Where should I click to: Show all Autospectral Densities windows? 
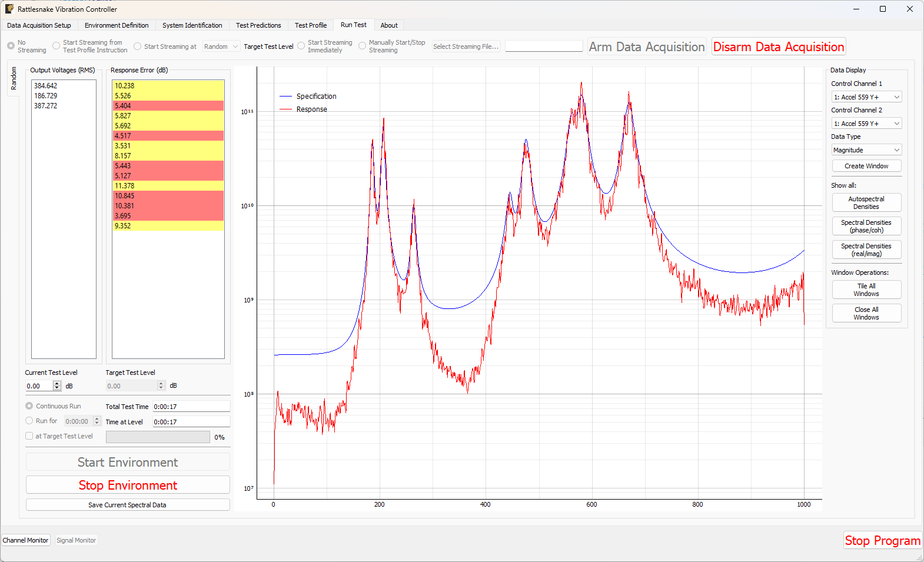(x=866, y=203)
